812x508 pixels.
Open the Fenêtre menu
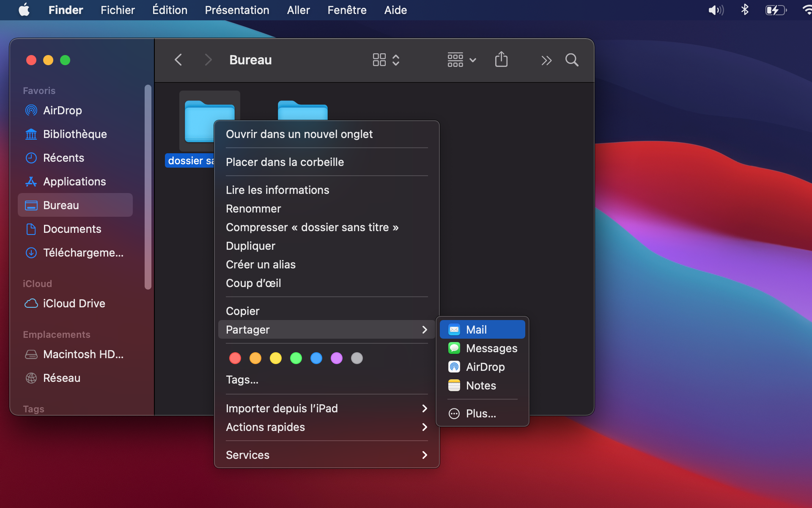[347, 10]
